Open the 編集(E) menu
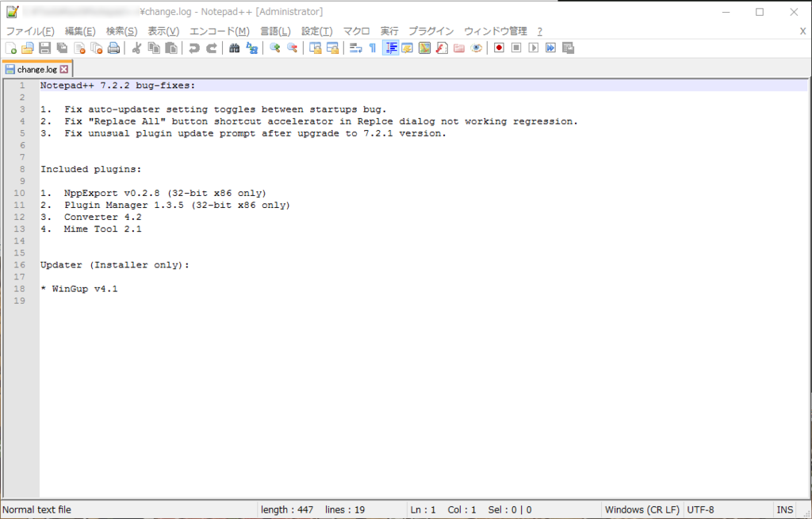The image size is (812, 519). 80,31
